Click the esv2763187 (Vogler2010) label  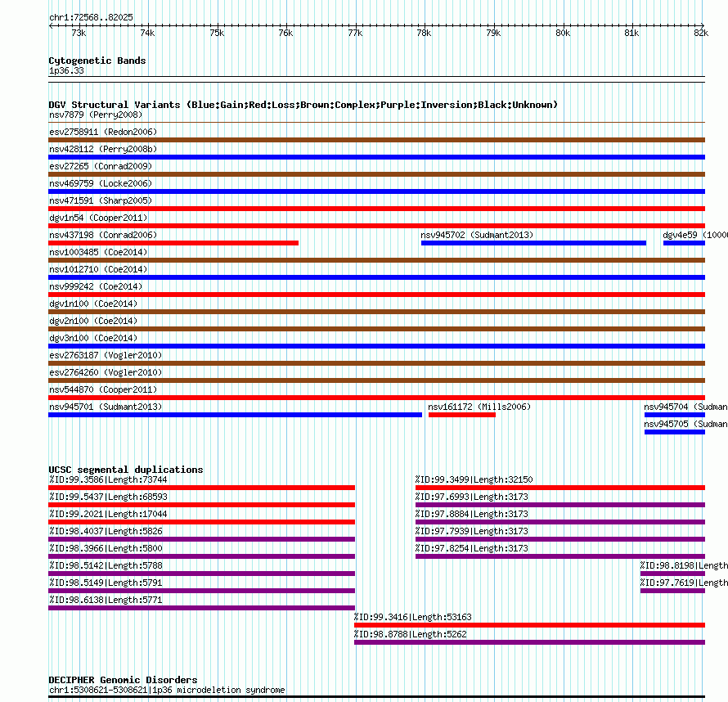(106, 355)
